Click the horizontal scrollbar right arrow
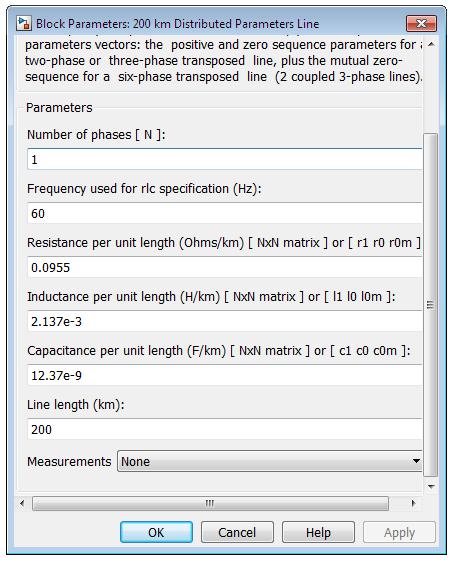The height and width of the screenshot is (563, 450). 413,503
